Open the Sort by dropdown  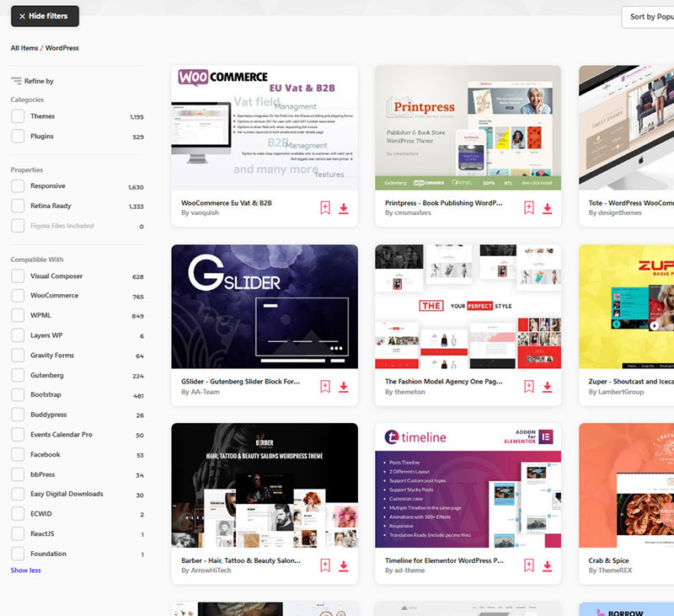(648, 17)
